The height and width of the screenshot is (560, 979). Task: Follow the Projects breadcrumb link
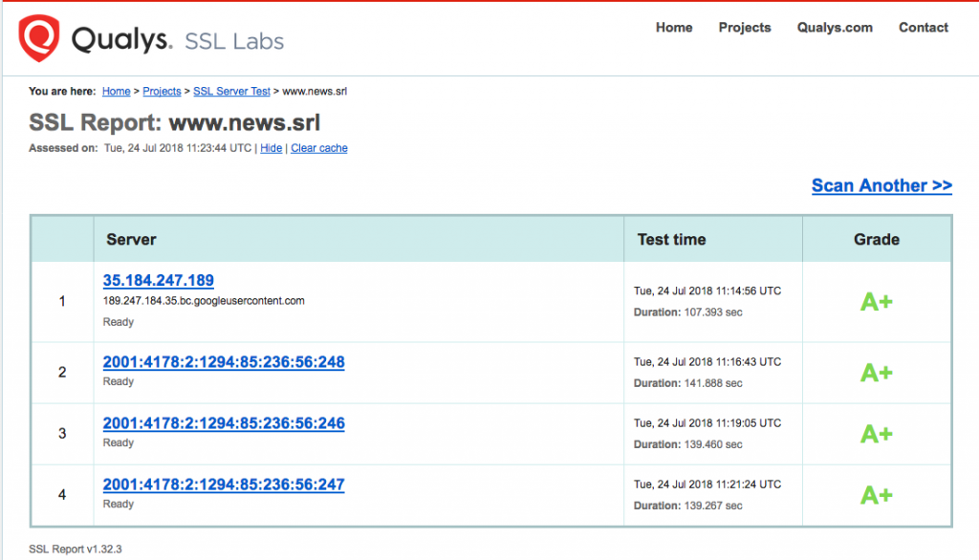(162, 91)
